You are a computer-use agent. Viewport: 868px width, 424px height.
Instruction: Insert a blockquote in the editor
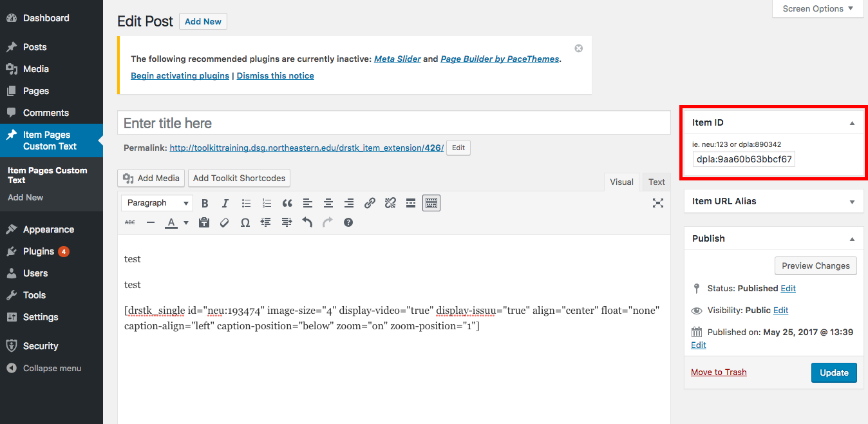point(287,203)
